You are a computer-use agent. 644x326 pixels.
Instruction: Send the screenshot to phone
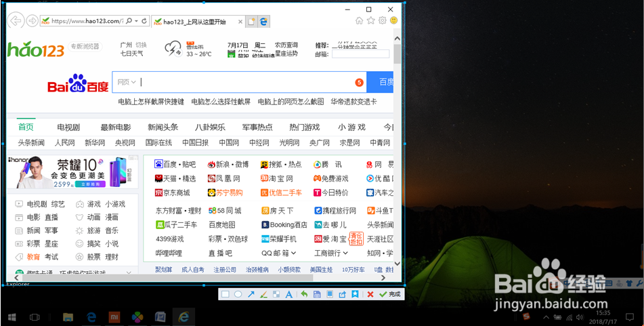[x=329, y=294]
